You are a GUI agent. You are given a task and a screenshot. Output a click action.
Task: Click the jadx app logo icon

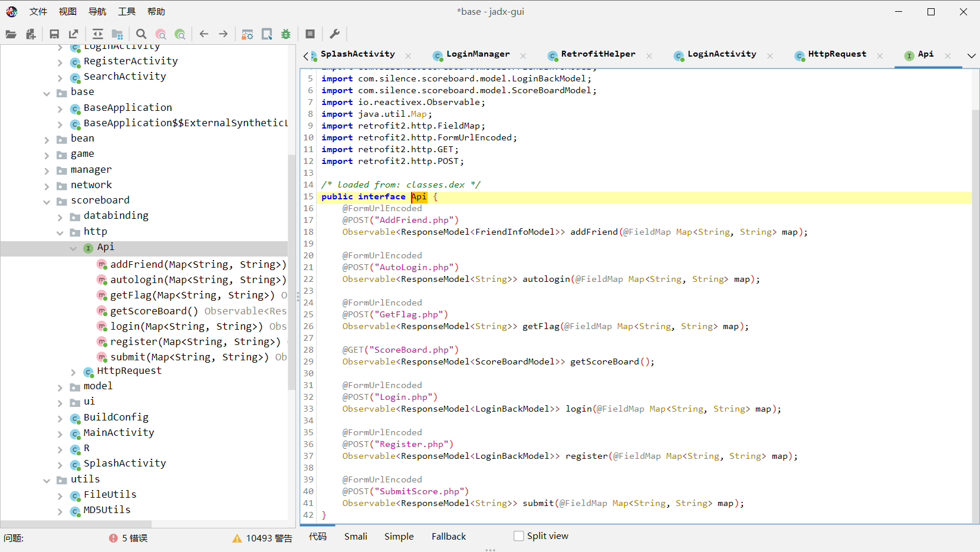pos(11,11)
